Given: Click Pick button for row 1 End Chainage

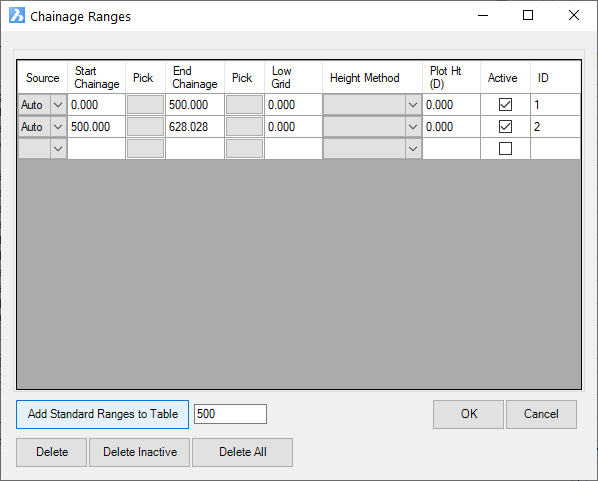Looking at the screenshot, I should (x=244, y=105).
